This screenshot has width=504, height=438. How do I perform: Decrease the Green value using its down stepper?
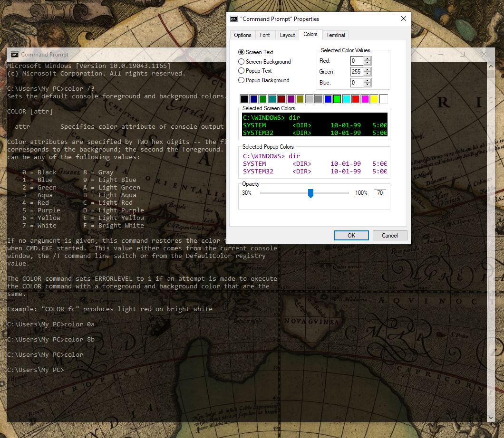367,74
